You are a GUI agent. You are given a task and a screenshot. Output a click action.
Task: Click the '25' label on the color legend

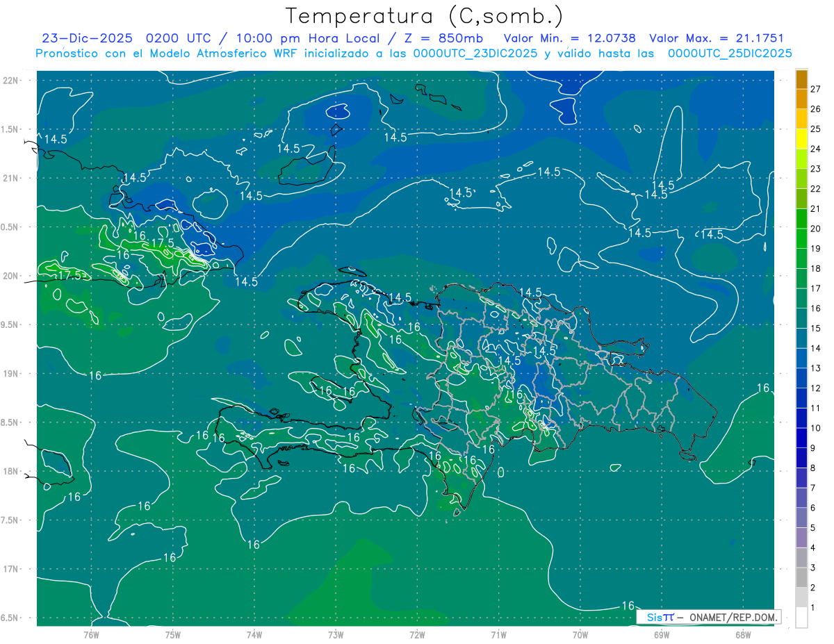tap(816, 129)
